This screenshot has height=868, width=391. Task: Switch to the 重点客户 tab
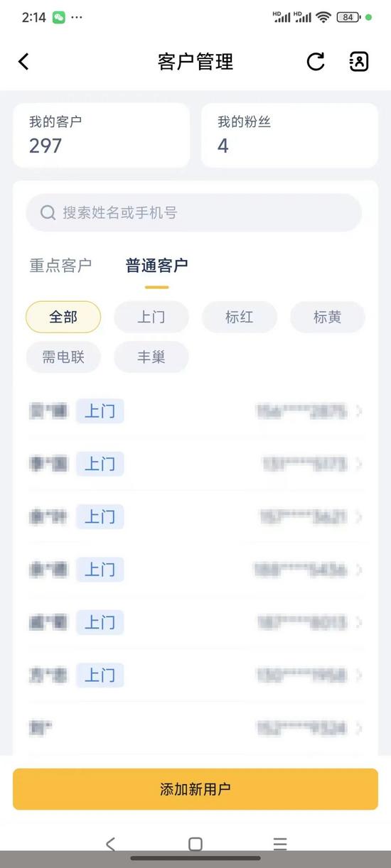click(x=60, y=266)
